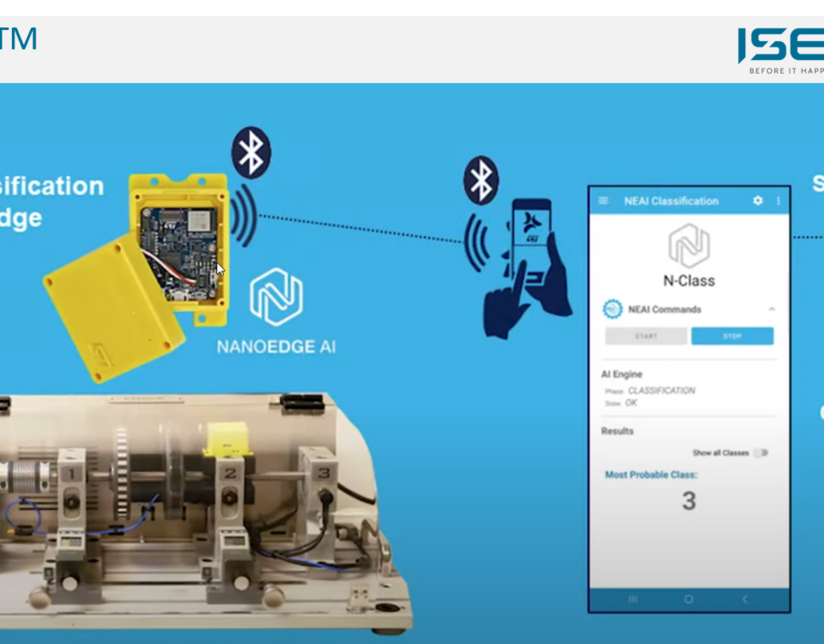Viewport: 824px width, 644px height.
Task: Click the Most Probable Class label
Action: [x=651, y=475]
